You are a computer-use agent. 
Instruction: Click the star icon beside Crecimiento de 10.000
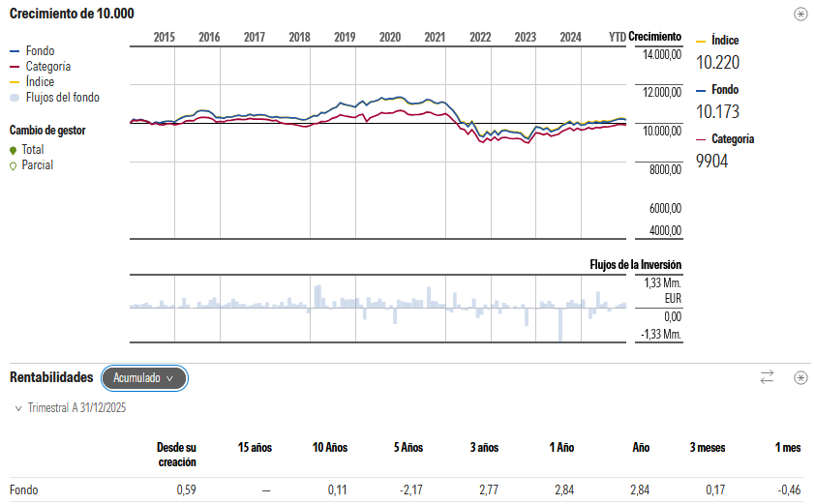tap(800, 14)
